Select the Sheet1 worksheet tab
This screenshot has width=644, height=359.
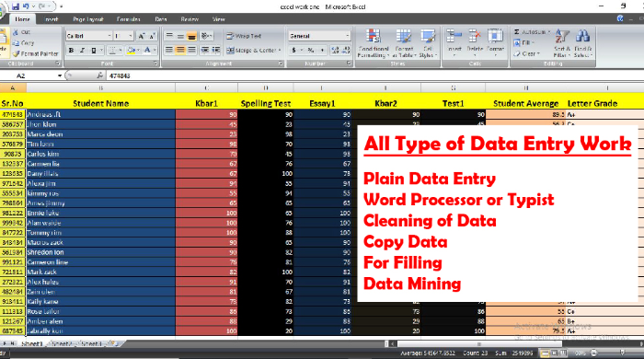coord(31,343)
